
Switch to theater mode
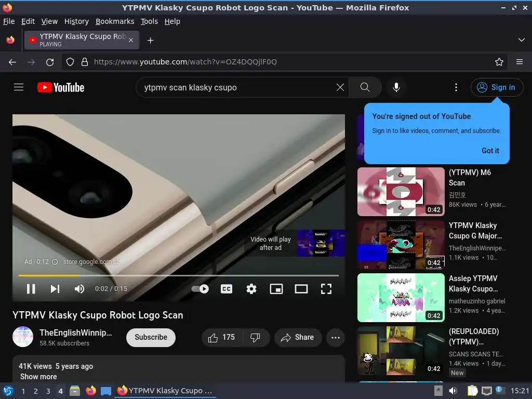301,289
